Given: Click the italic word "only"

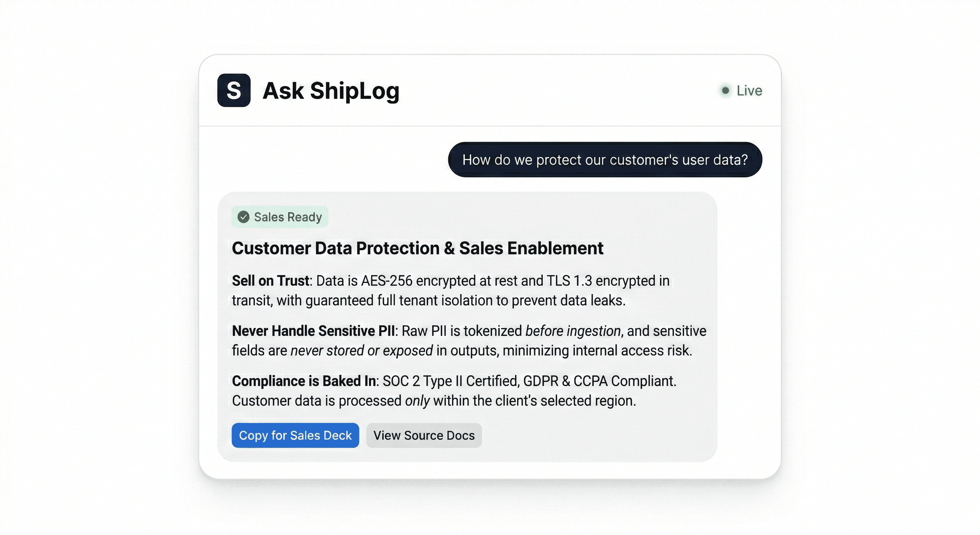Looking at the screenshot, I should [417, 401].
